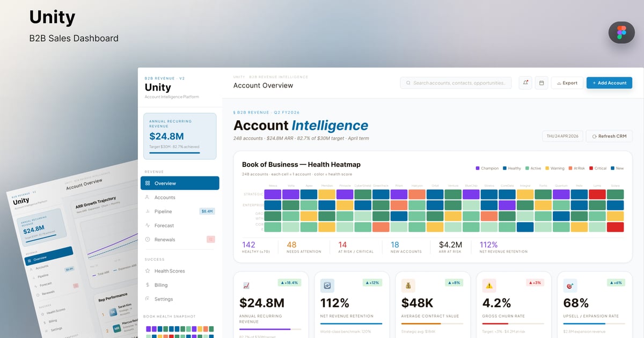
Task: Click the red +3% trend badge
Action: (535, 282)
